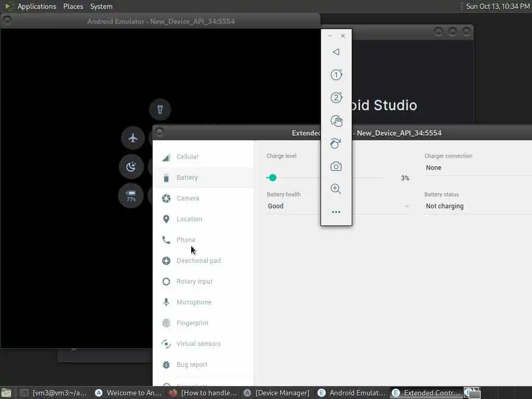Toggle airplane mode tile in emulator
Image resolution: width=532 pixels, height=399 pixels.
tap(133, 138)
